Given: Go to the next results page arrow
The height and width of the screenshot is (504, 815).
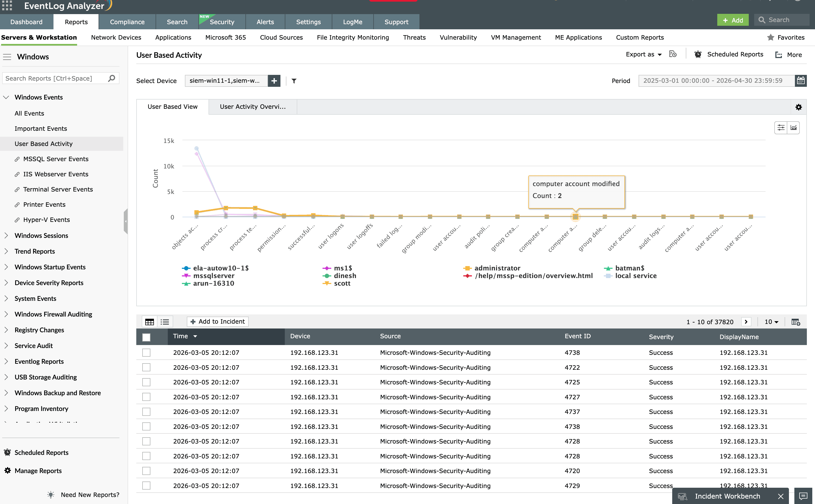Looking at the screenshot, I should (x=746, y=322).
